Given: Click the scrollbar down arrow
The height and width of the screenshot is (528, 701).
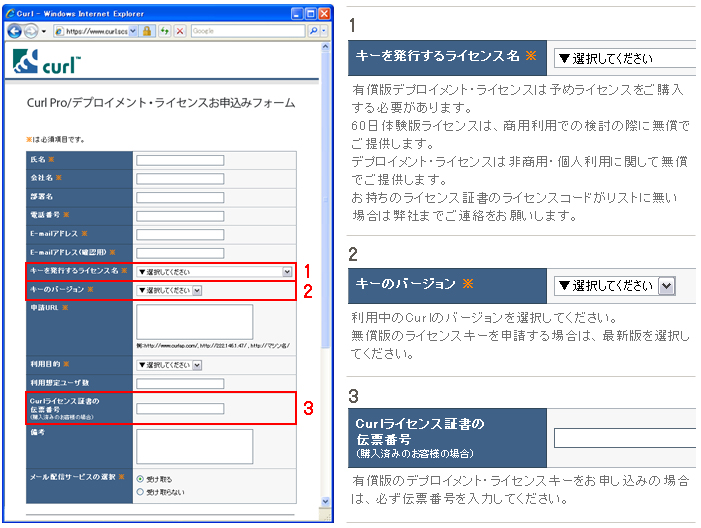Looking at the screenshot, I should tap(325, 502).
